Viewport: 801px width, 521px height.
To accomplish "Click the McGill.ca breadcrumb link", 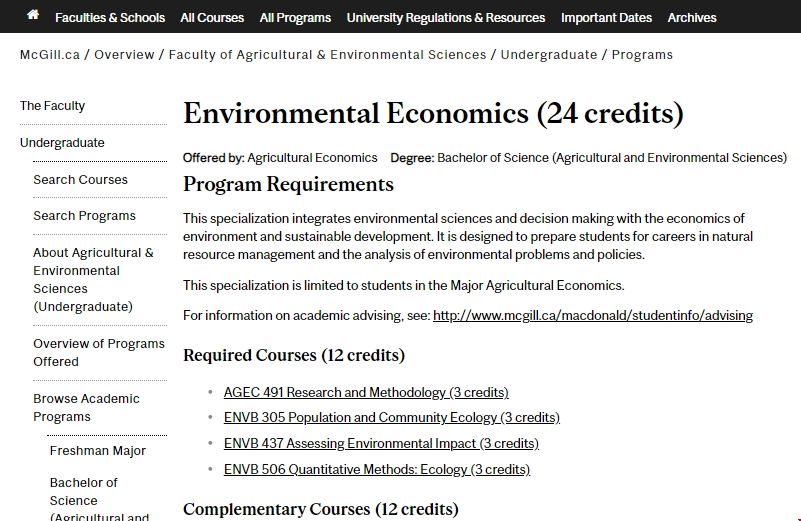I will point(50,55).
